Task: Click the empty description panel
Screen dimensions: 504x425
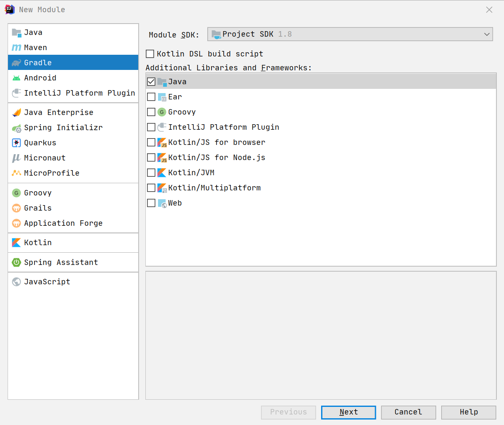Action: (321, 335)
